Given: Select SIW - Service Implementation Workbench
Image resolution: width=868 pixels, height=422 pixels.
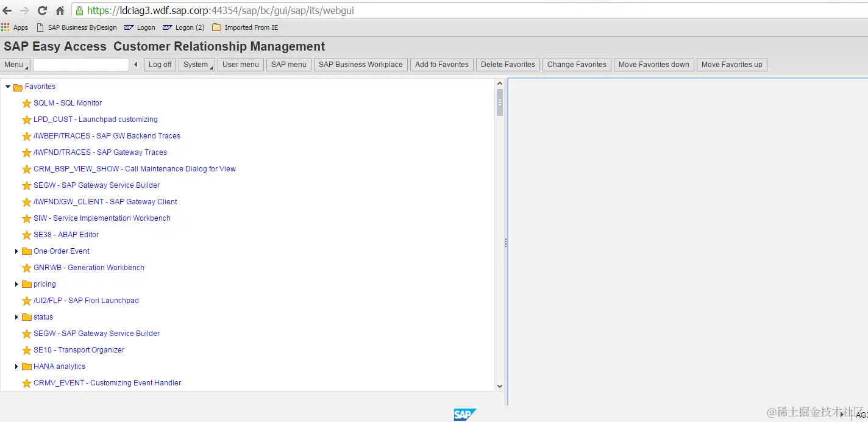Looking at the screenshot, I should 102,218.
